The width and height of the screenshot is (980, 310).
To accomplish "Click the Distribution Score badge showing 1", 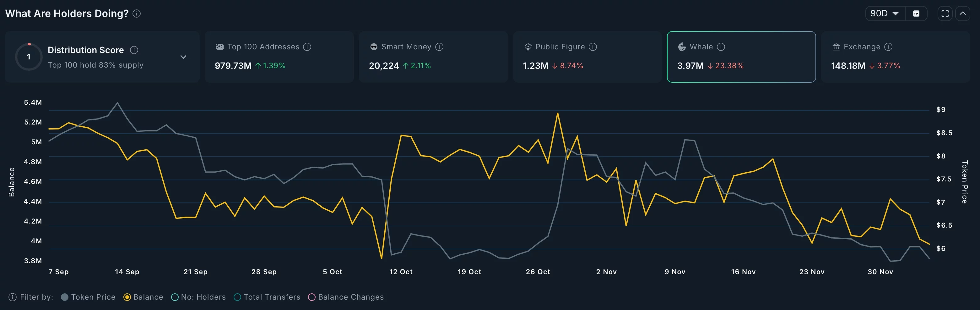I will pos(29,57).
